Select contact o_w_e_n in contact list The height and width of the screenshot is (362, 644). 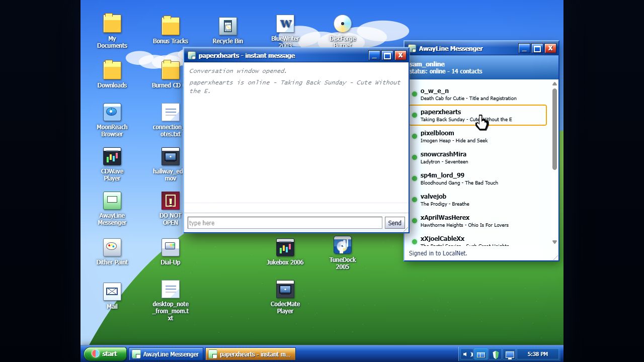[478, 94]
